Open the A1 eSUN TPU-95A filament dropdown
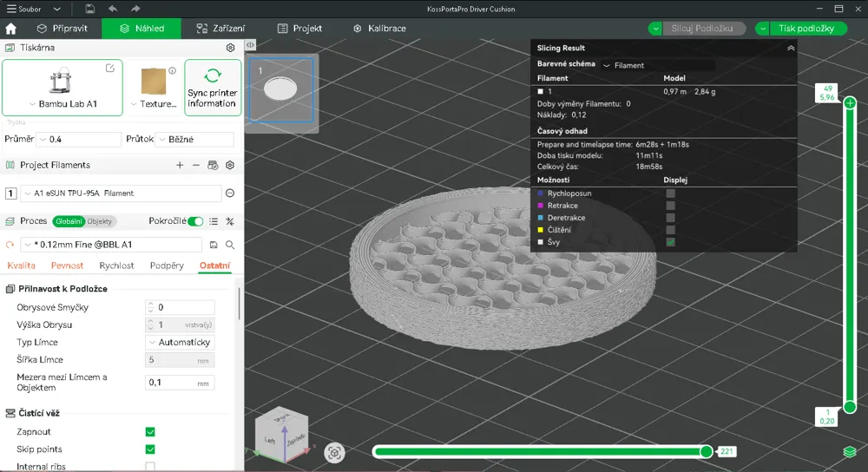The width and height of the screenshot is (868, 472). click(x=122, y=193)
